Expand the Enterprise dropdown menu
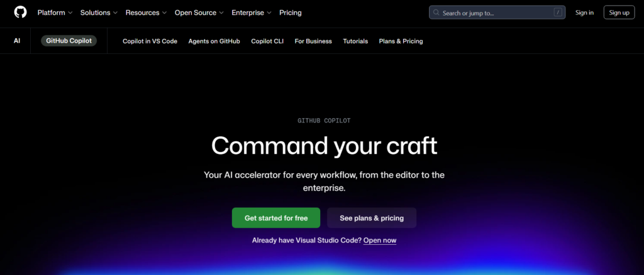Viewport: 644px width, 275px height. point(252,13)
